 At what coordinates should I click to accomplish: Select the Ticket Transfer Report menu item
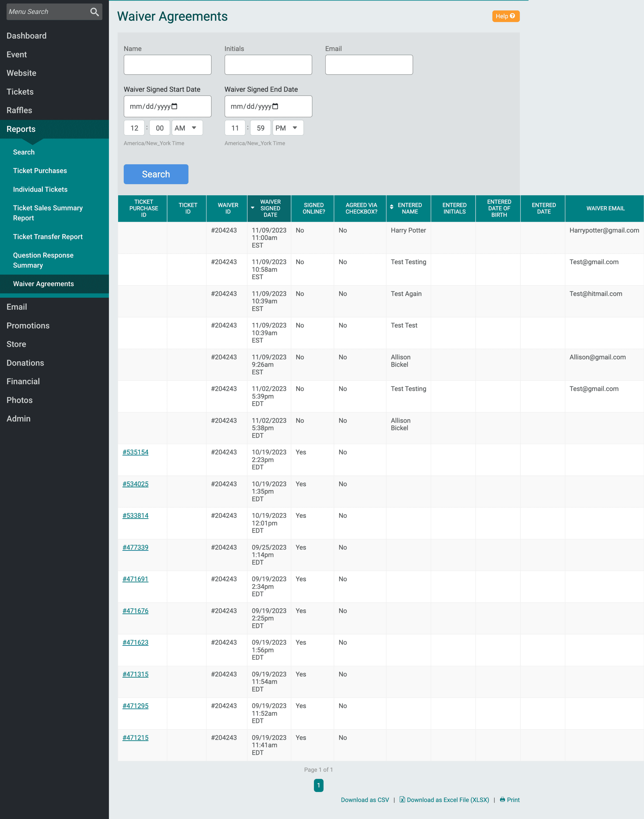tap(48, 236)
